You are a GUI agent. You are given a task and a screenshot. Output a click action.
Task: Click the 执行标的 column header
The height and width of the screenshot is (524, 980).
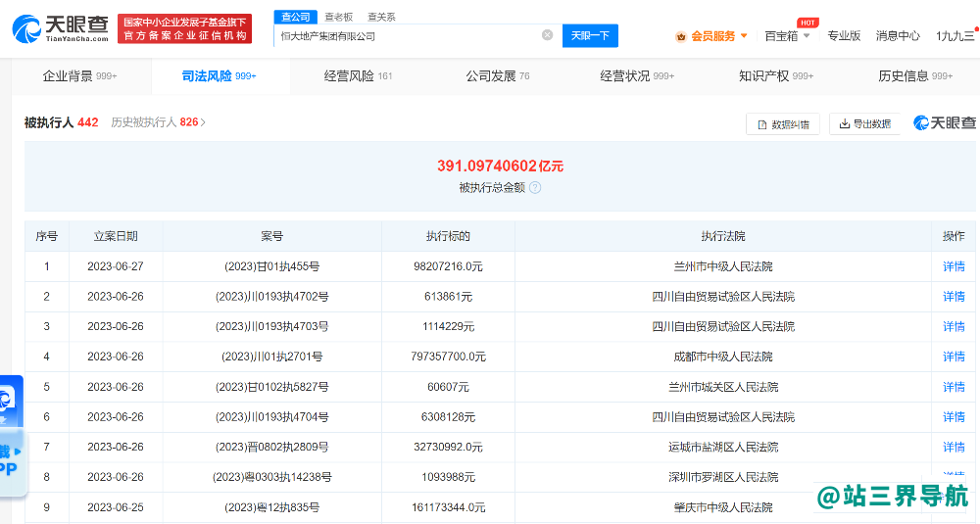coord(448,236)
